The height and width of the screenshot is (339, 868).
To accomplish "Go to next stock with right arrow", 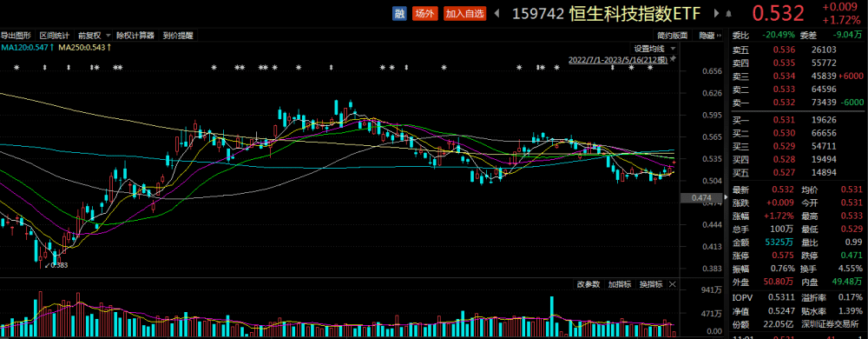I will click(716, 14).
